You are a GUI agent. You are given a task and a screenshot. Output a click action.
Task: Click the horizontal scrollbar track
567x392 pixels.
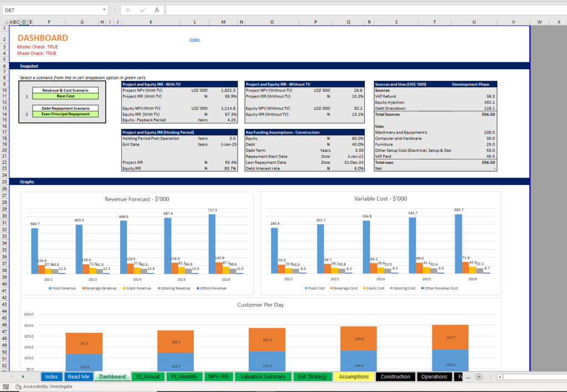pyautogui.click(x=532, y=376)
